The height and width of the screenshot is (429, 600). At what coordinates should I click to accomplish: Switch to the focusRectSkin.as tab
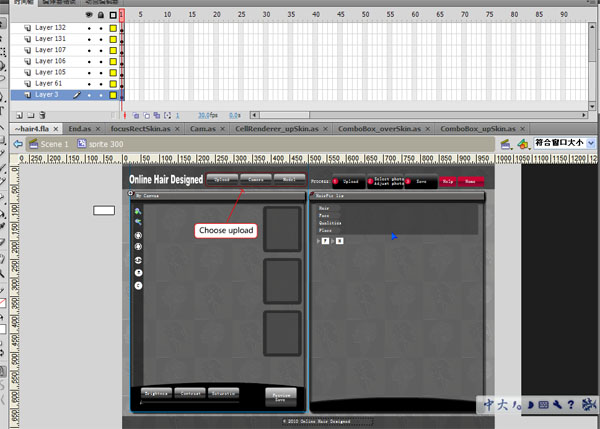140,129
